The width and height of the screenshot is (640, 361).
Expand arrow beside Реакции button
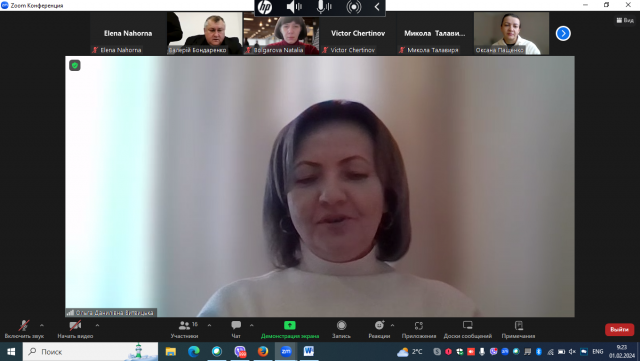(x=392, y=325)
